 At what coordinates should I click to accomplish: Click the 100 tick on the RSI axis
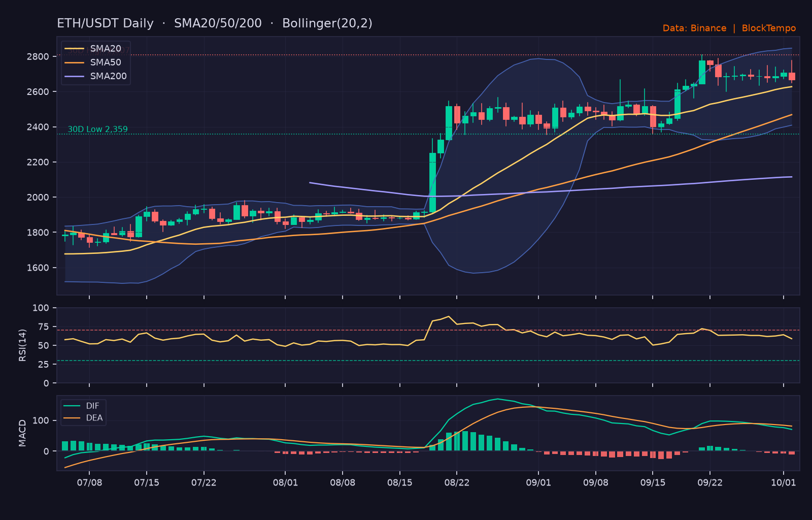pyautogui.click(x=41, y=308)
